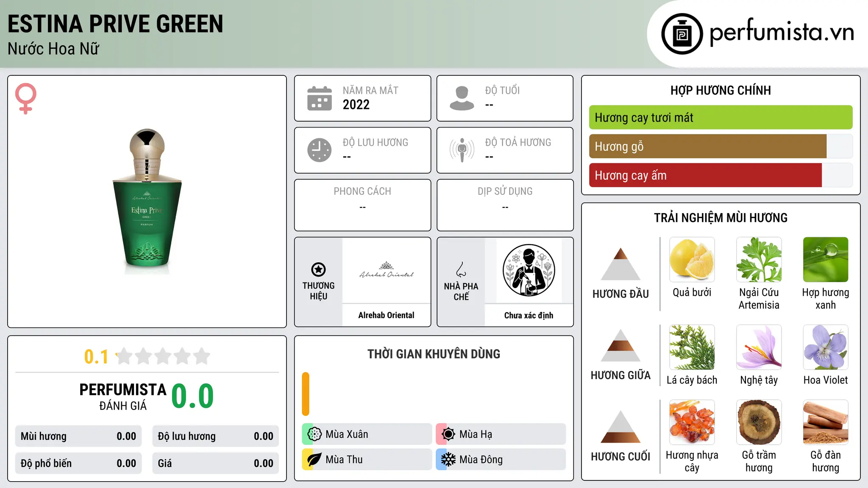Open the Gỗ đàn hương note image
This screenshot has width=868, height=488.
[x=826, y=422]
